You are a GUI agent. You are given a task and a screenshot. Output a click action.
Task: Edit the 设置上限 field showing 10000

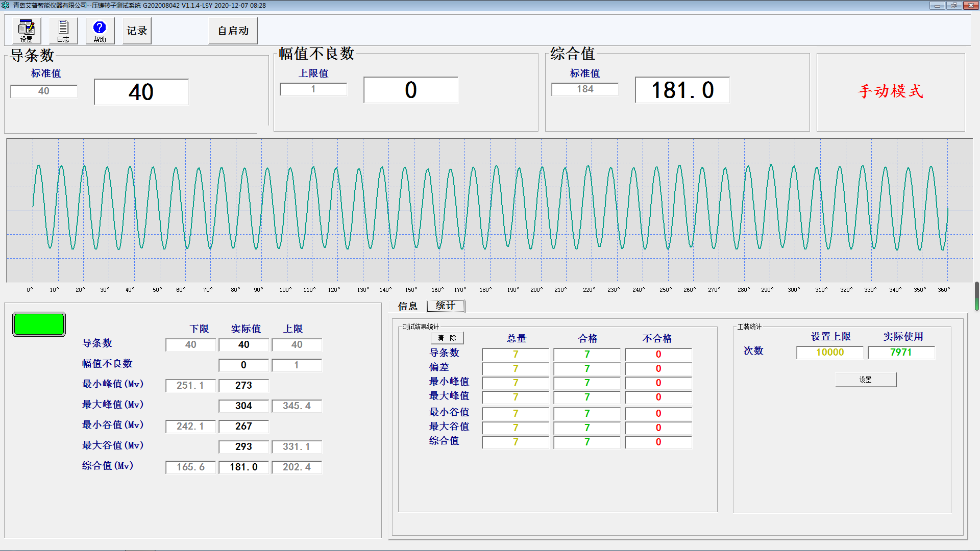(829, 352)
